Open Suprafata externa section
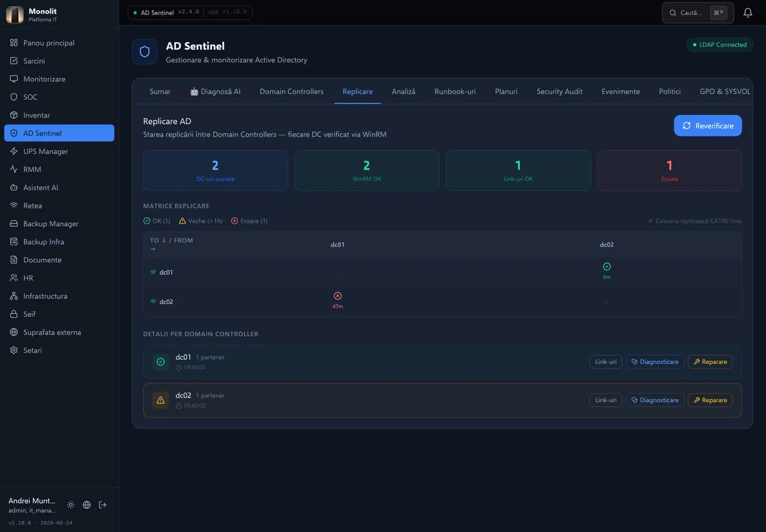Image resolution: width=766 pixels, height=532 pixels. (59, 332)
